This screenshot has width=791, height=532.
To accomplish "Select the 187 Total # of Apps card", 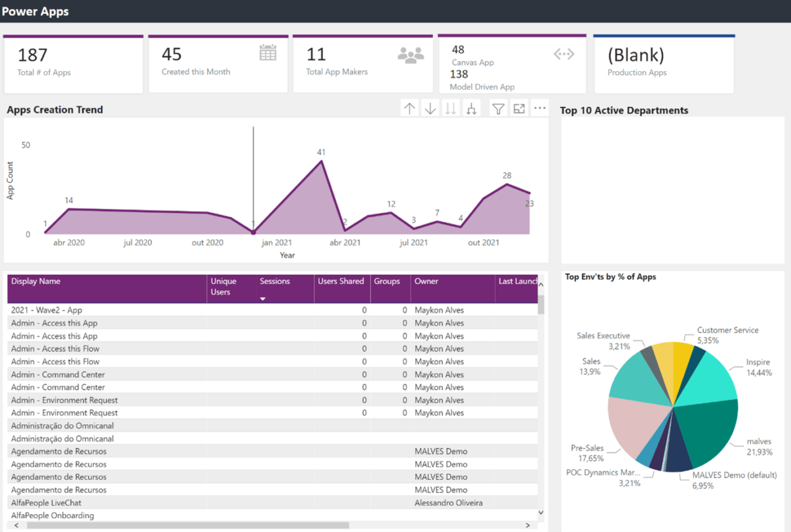I will click(73, 63).
